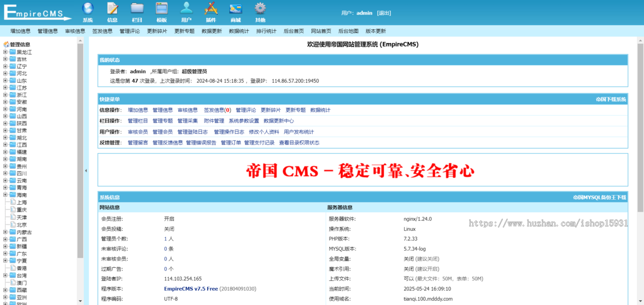
Task: Open 版本更新 in the menu bar
Action: coord(376,31)
